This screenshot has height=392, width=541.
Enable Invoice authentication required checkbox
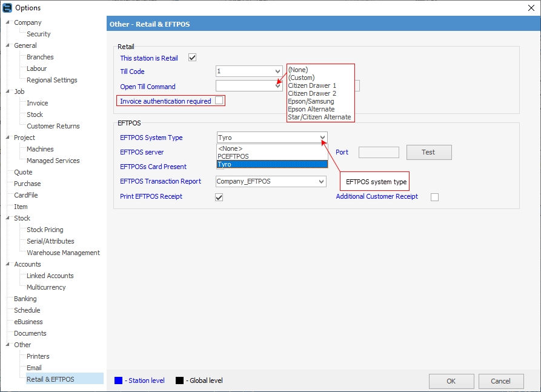[x=219, y=101]
